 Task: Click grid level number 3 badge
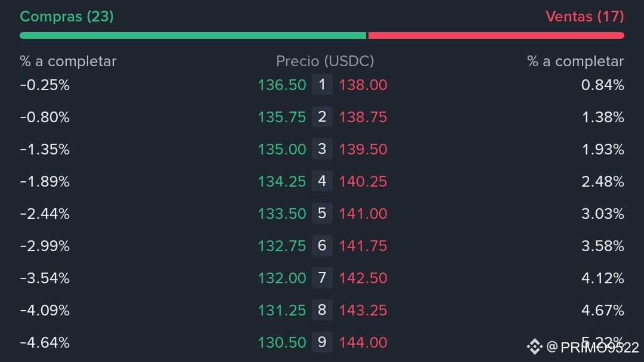(x=322, y=149)
